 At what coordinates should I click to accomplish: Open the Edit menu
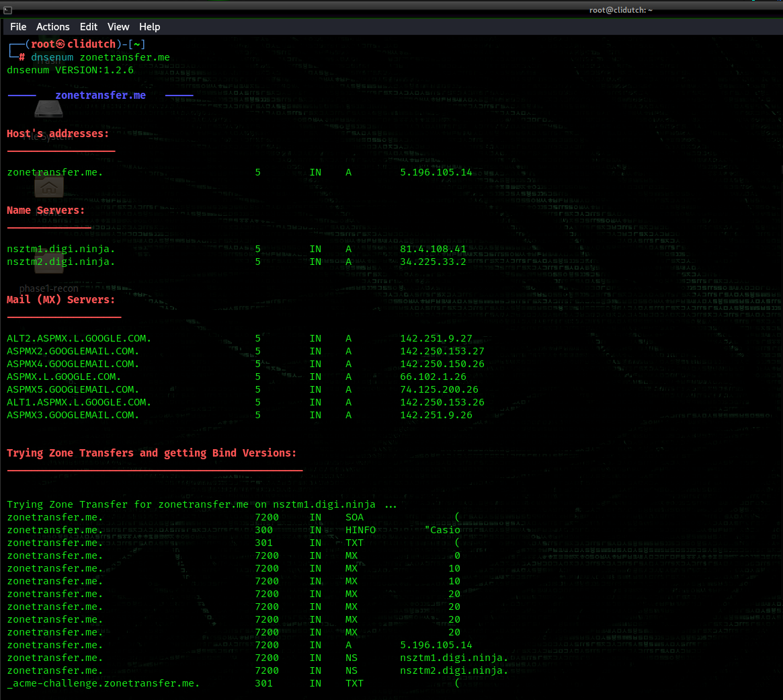pyautogui.click(x=88, y=27)
